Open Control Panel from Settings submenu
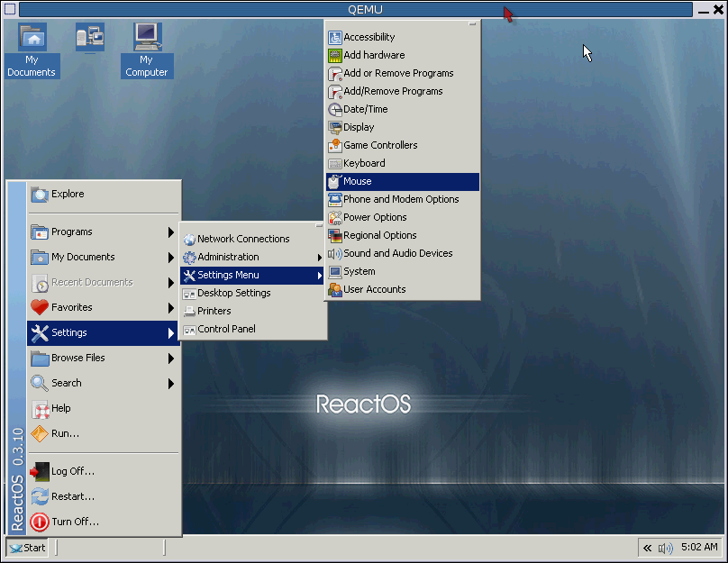Image resolution: width=728 pixels, height=563 pixels. [252, 330]
